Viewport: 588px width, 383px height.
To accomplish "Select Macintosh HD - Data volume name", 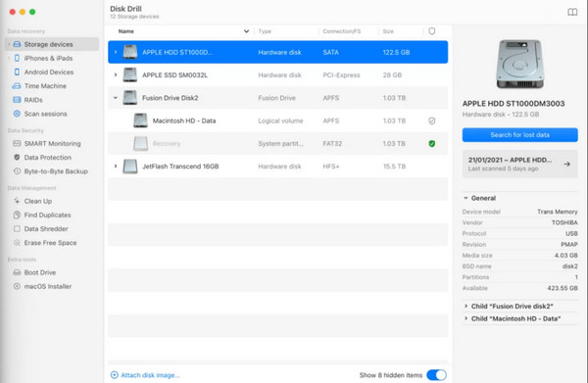I will click(x=184, y=120).
